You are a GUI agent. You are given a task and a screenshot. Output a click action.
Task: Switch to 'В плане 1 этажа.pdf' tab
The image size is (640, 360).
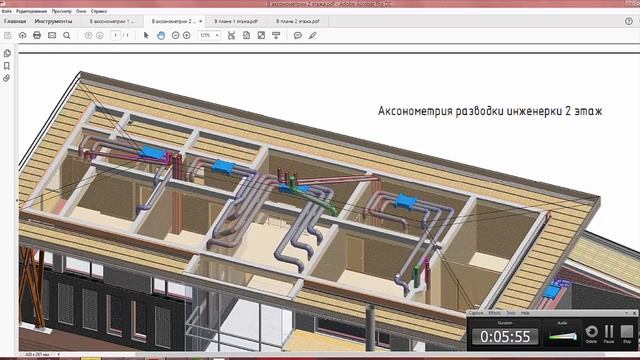pyautogui.click(x=236, y=21)
